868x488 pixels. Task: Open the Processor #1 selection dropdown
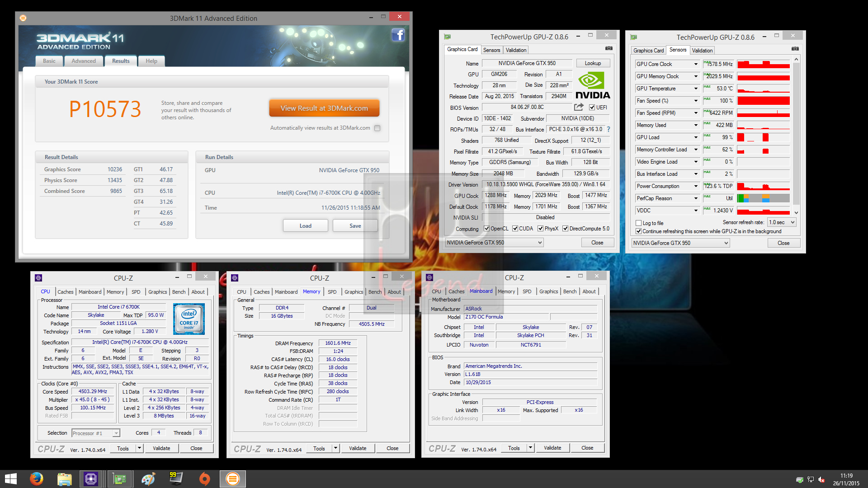point(96,433)
